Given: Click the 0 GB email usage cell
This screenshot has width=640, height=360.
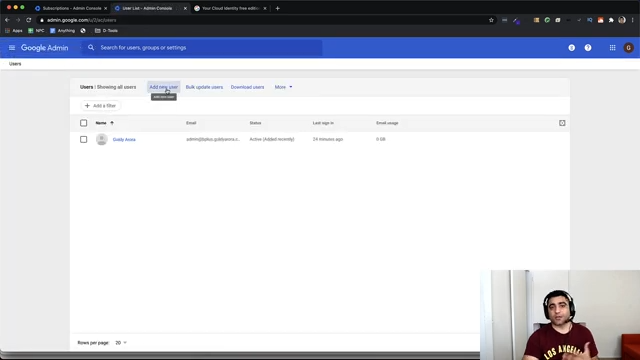Looking at the screenshot, I should tap(380, 139).
